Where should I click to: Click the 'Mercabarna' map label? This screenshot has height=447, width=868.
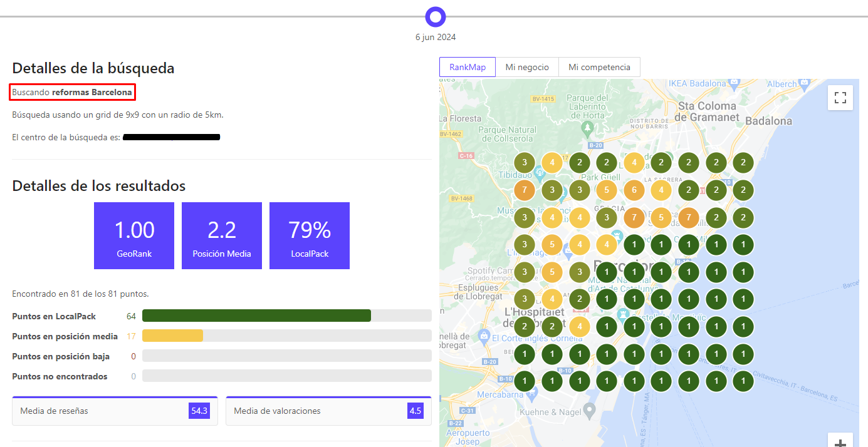pyautogui.click(x=501, y=395)
